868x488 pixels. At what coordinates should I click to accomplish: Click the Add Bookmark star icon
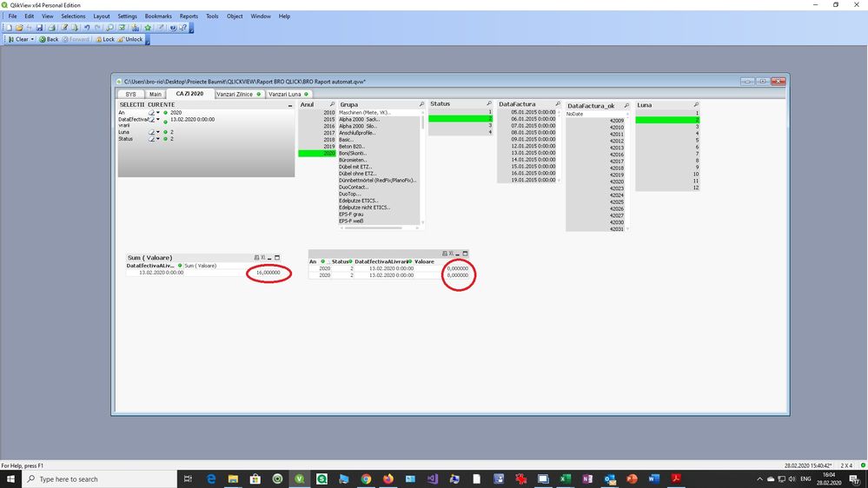tap(148, 27)
